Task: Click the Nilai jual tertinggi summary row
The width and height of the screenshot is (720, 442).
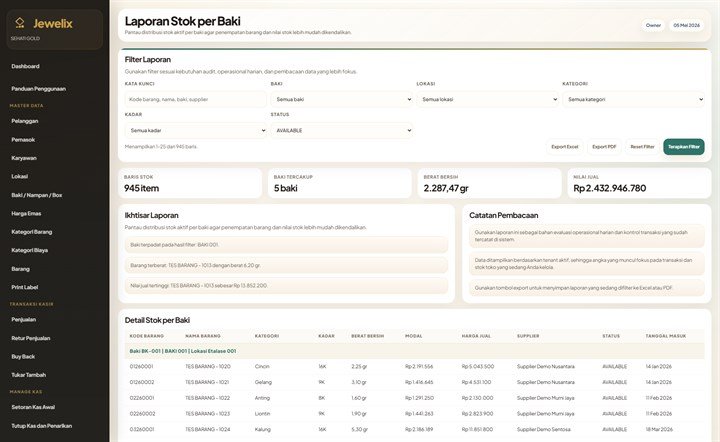Action: [x=286, y=285]
